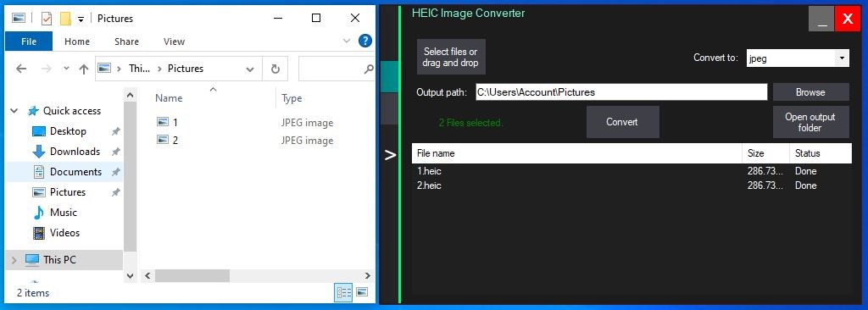
Task: Click the Properties icon in title bar
Action: [x=47, y=19]
